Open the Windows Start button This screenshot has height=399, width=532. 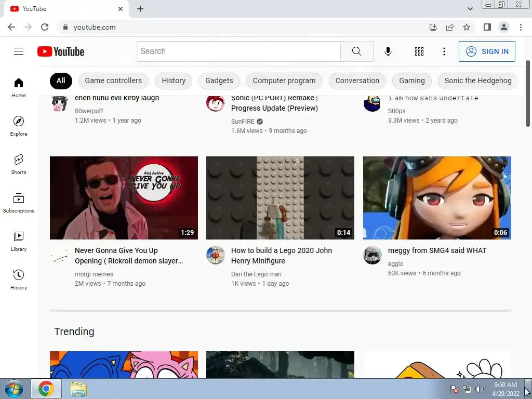[x=14, y=389]
